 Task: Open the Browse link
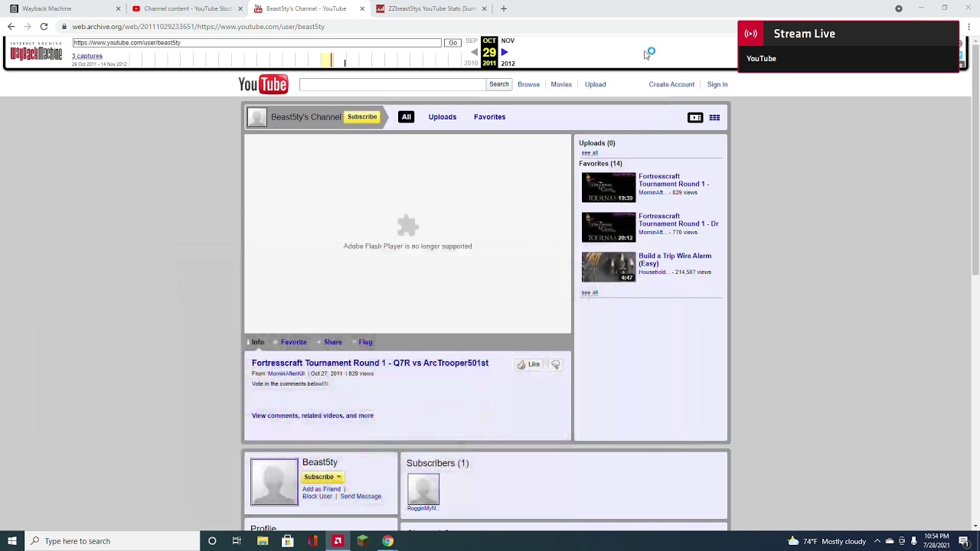click(528, 84)
